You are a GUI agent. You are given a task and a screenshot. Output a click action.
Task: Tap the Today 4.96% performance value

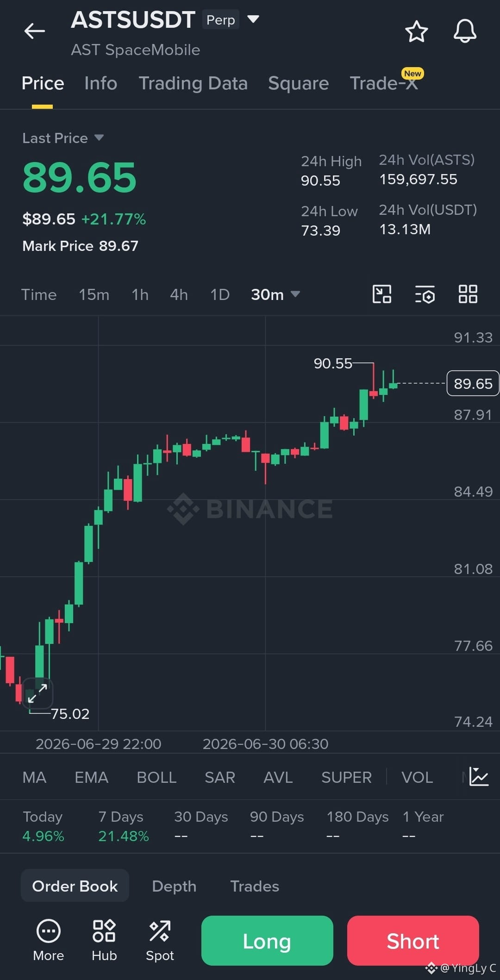(x=43, y=836)
